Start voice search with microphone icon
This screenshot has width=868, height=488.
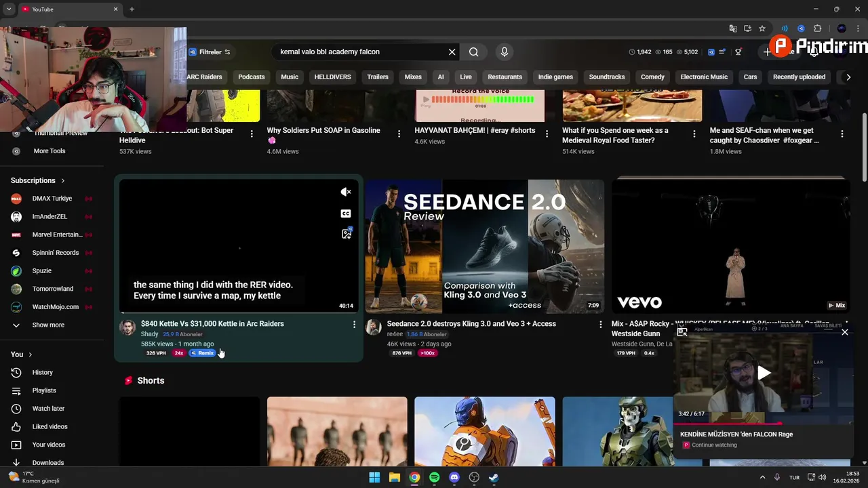coord(504,52)
